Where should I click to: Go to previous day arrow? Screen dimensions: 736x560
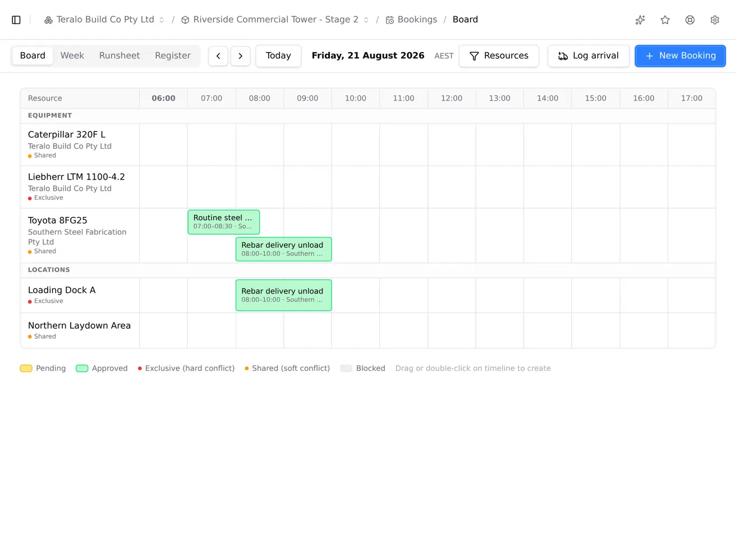pyautogui.click(x=218, y=56)
